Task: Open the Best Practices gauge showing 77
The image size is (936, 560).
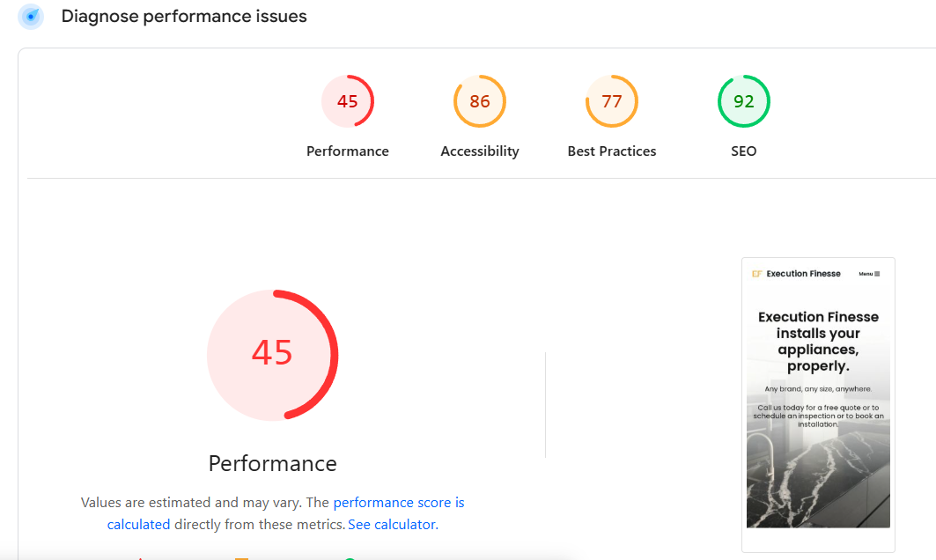Action: [x=611, y=101]
